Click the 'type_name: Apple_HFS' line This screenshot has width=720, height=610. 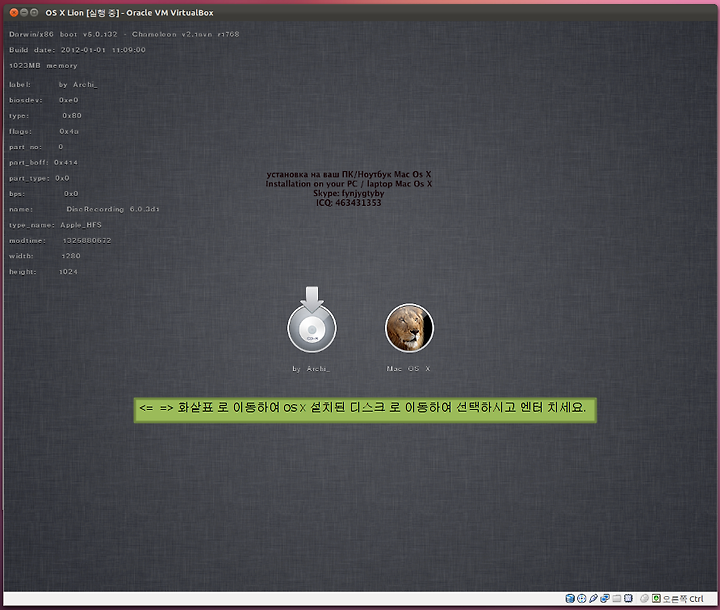point(55,225)
